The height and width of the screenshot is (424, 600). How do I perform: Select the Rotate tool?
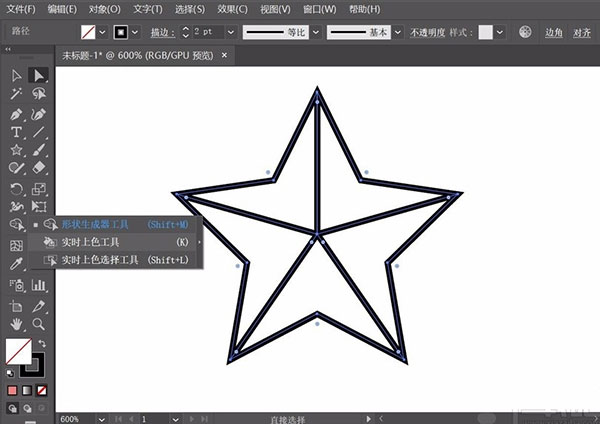click(x=17, y=188)
